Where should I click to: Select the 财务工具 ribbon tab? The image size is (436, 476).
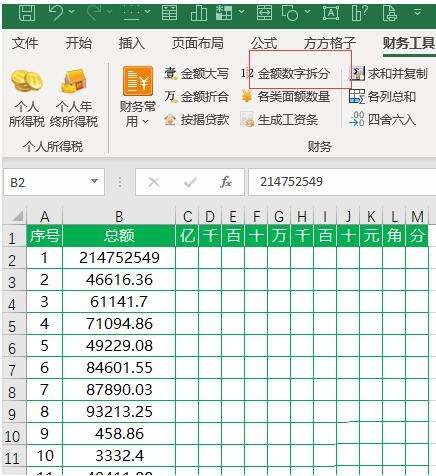pyautogui.click(x=409, y=43)
